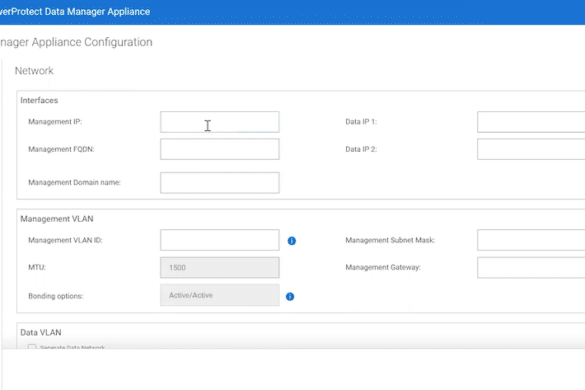The image size is (585, 390).
Task: Click the Management Subnet Mask label
Action: point(390,240)
